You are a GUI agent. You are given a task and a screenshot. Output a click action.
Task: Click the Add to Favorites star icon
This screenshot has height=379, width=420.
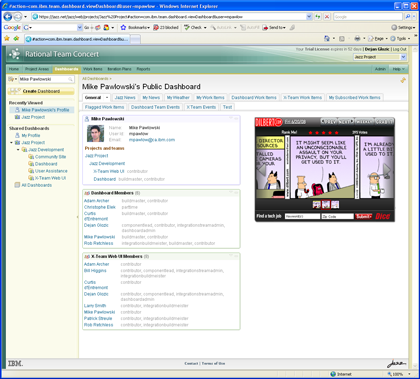pos(16,39)
